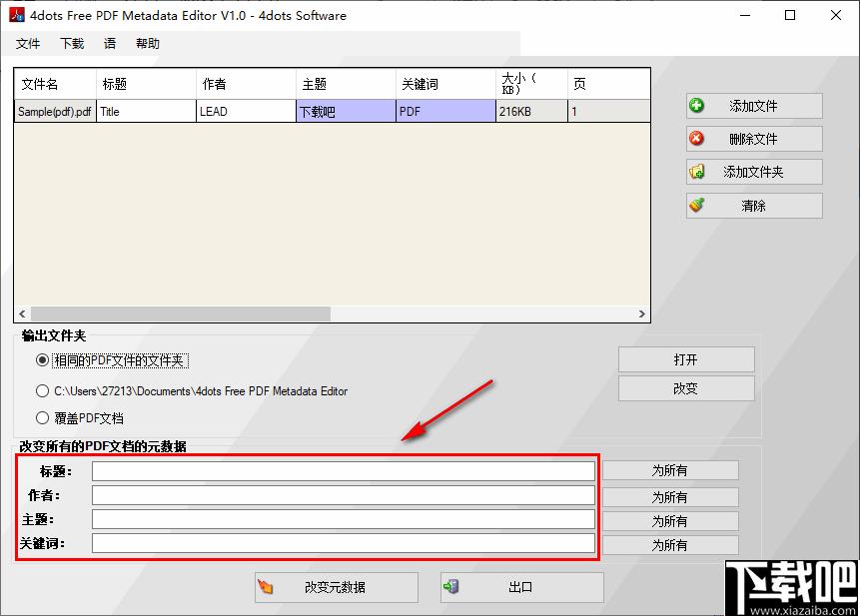The height and width of the screenshot is (616, 860).
Task: Click the app logo in title bar
Action: pyautogui.click(x=17, y=15)
